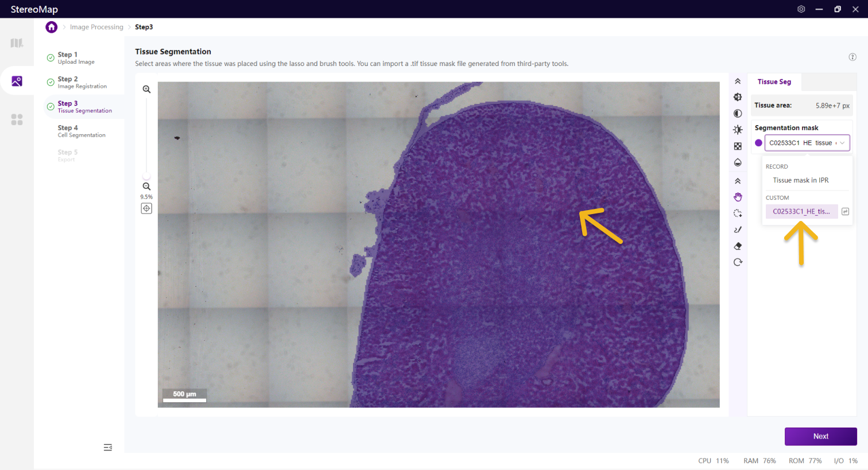Activate the hand pan tool
Viewport: 868px width, 470px height.
[x=738, y=197]
